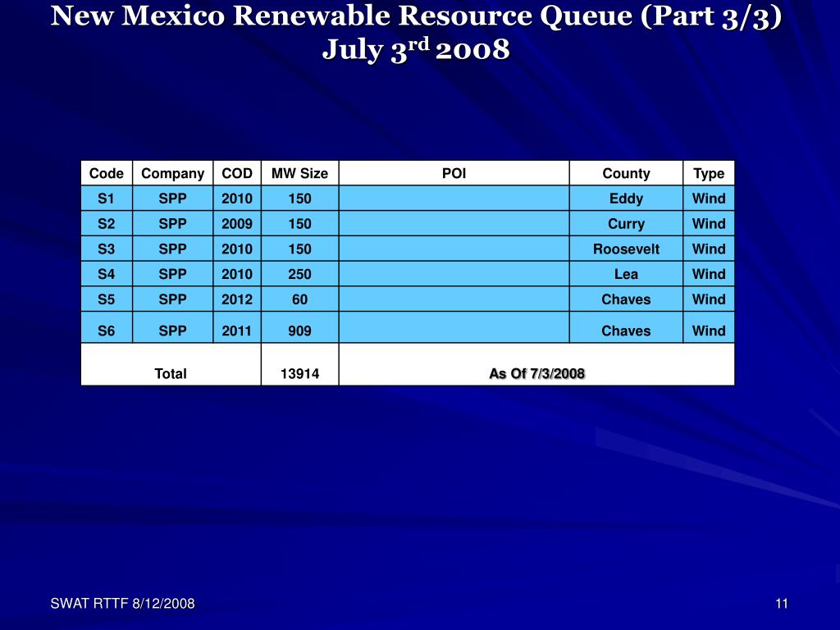The height and width of the screenshot is (630, 840).
Task: Click Wind type cell in S6 row
Action: (x=709, y=327)
